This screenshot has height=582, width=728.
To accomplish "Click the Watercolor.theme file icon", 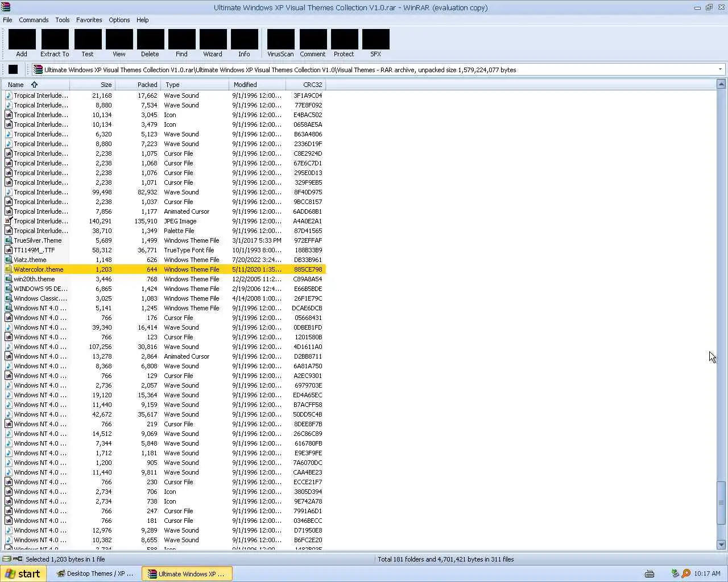I will pos(9,269).
